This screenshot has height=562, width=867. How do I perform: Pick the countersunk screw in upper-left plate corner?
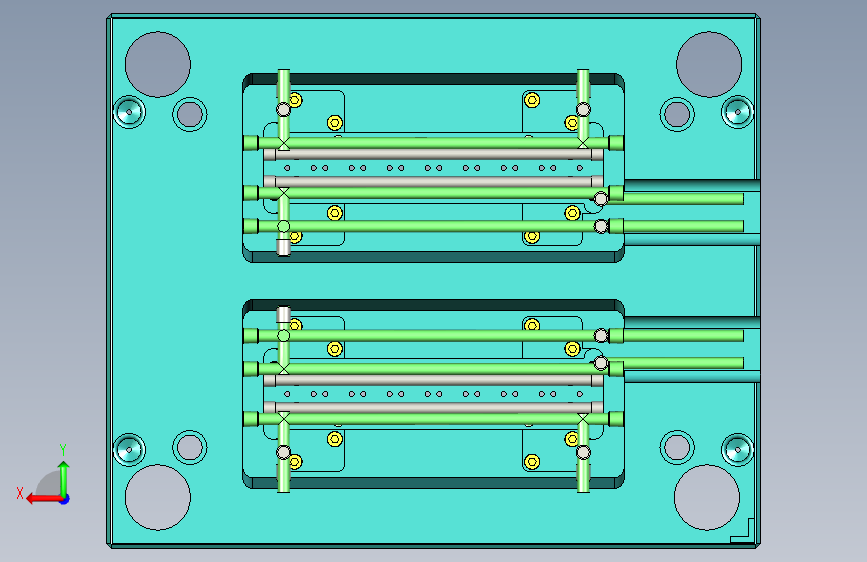coord(129,112)
